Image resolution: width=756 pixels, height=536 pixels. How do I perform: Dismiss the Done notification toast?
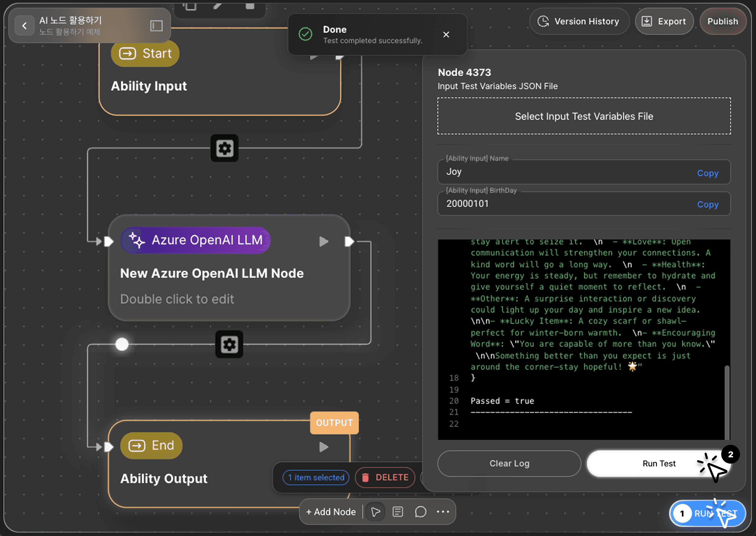pyautogui.click(x=446, y=34)
